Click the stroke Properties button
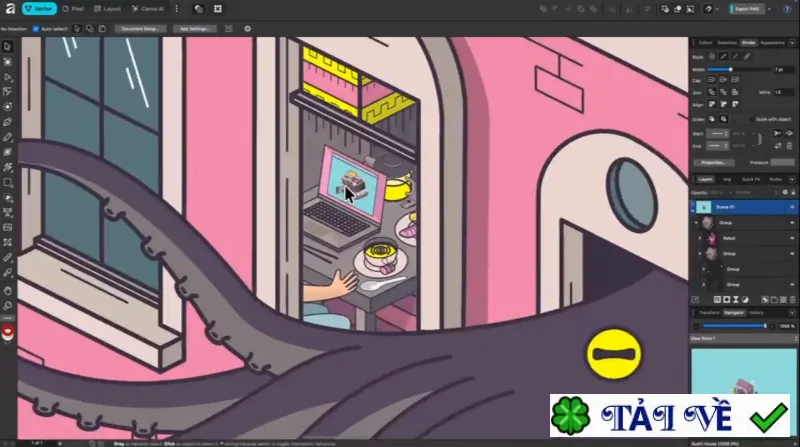Screen dimensions: 800x447 [713, 162]
